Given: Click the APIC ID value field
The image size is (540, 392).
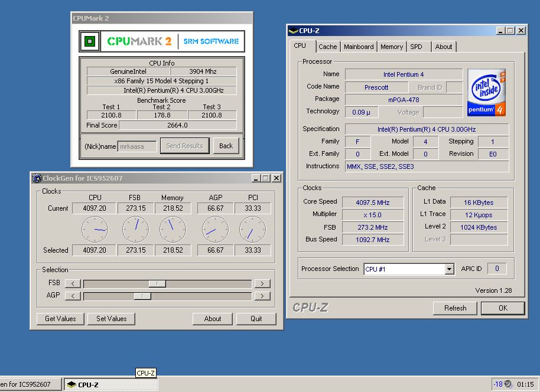Looking at the screenshot, I should (497, 269).
